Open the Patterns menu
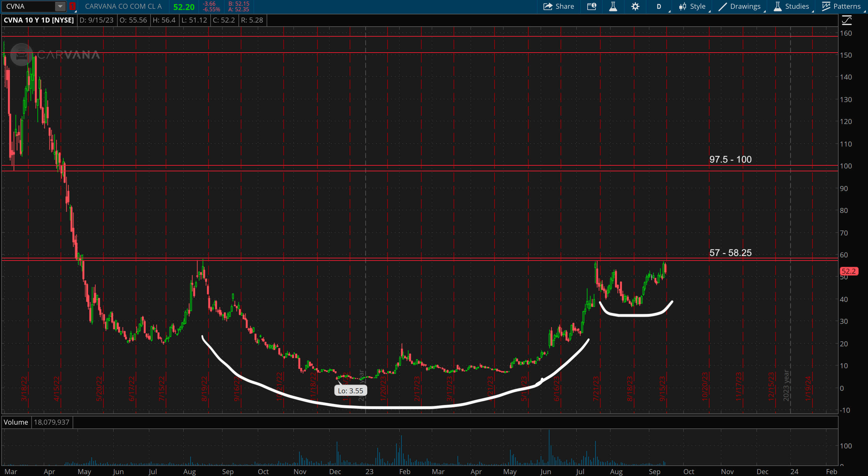The width and height of the screenshot is (868, 476). [841, 6]
